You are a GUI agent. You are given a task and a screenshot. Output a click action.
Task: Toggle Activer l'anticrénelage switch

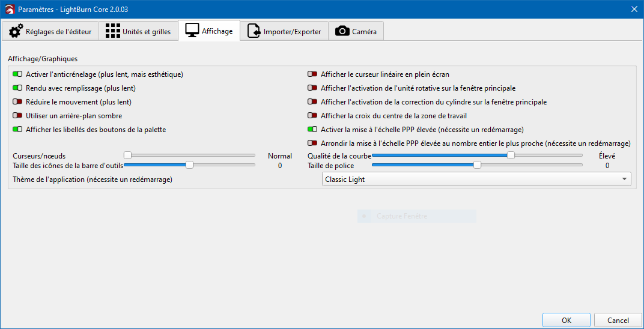17,74
